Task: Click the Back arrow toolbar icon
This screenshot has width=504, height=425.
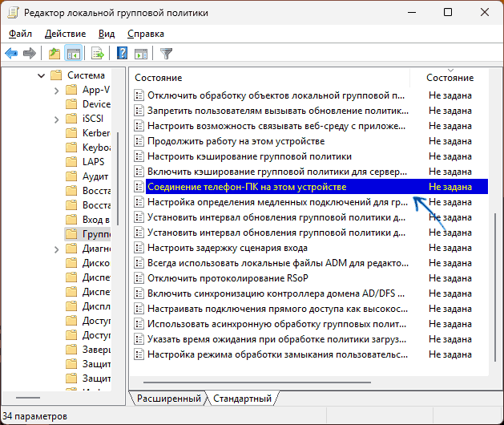Action: (x=11, y=54)
